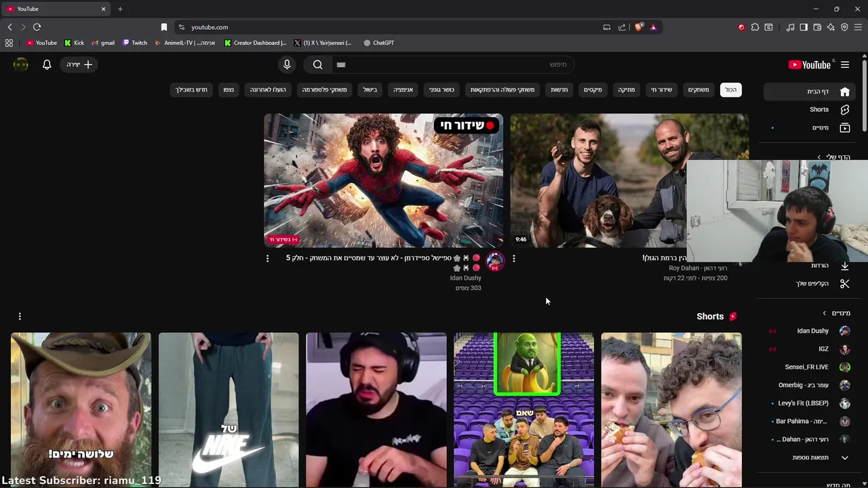This screenshot has width=868, height=488.
Task: Select the הכול filter chip
Action: pos(730,89)
